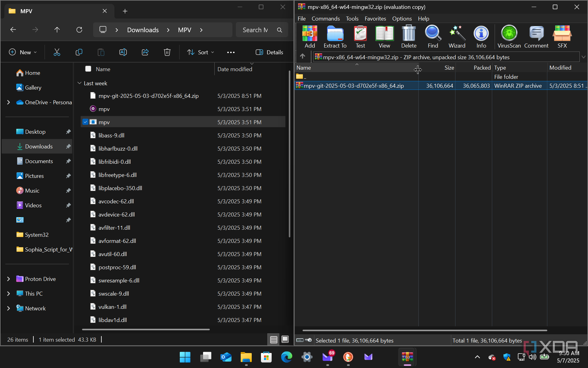588x368 pixels.
Task: Click the Cut scissors icon in Explorer
Action: [x=57, y=52]
